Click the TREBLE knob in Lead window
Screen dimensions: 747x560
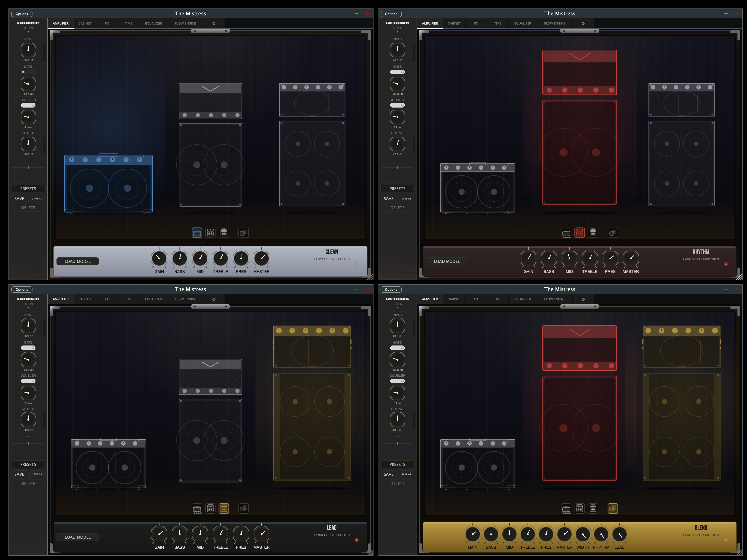coord(220,534)
